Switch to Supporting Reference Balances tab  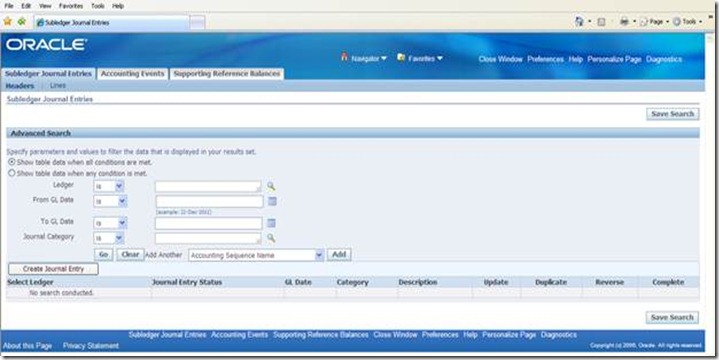[x=227, y=74]
